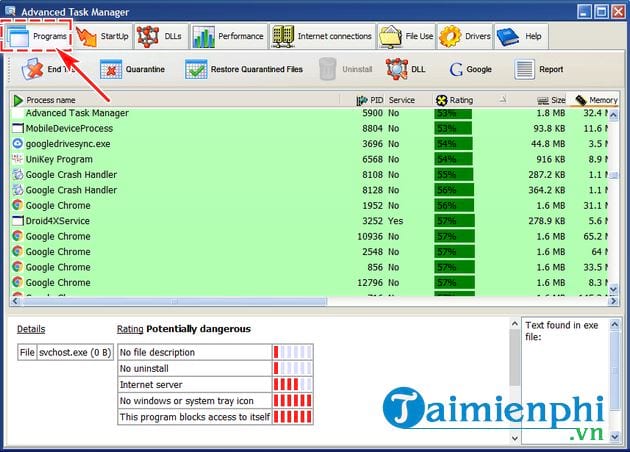Click the DLL magnifier toolbar icon
This screenshot has width=630, height=452.
point(397,69)
